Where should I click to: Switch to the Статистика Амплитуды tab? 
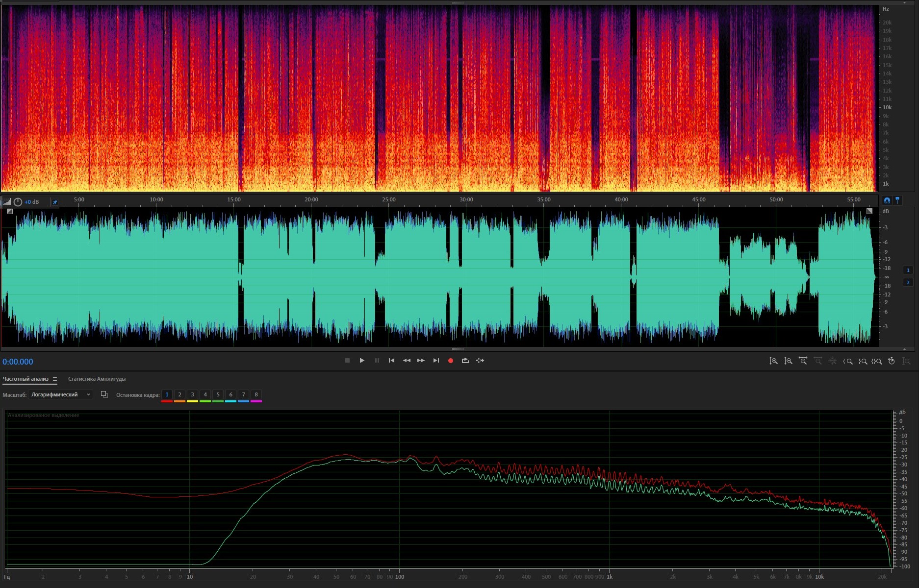[x=97, y=379]
